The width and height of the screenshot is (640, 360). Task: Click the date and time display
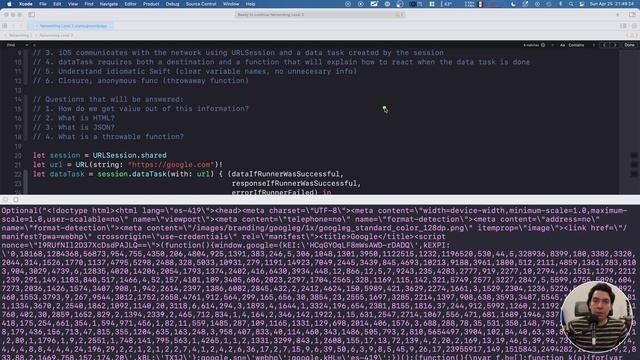pyautogui.click(x=612, y=4)
